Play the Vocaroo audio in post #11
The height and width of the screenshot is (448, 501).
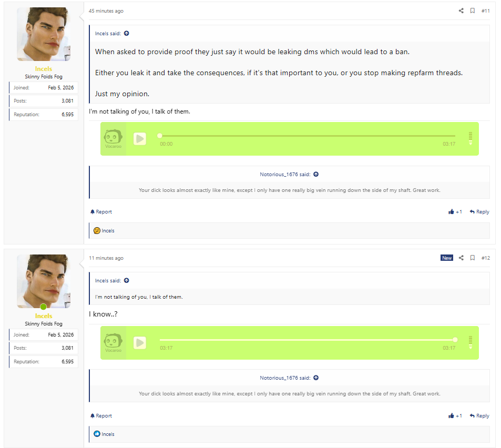click(139, 139)
